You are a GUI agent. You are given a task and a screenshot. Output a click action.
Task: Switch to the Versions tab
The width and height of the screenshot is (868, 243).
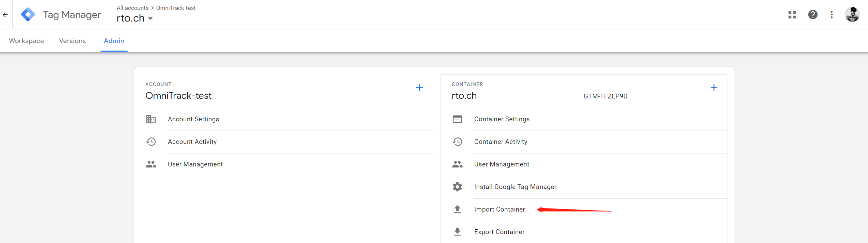click(x=72, y=41)
